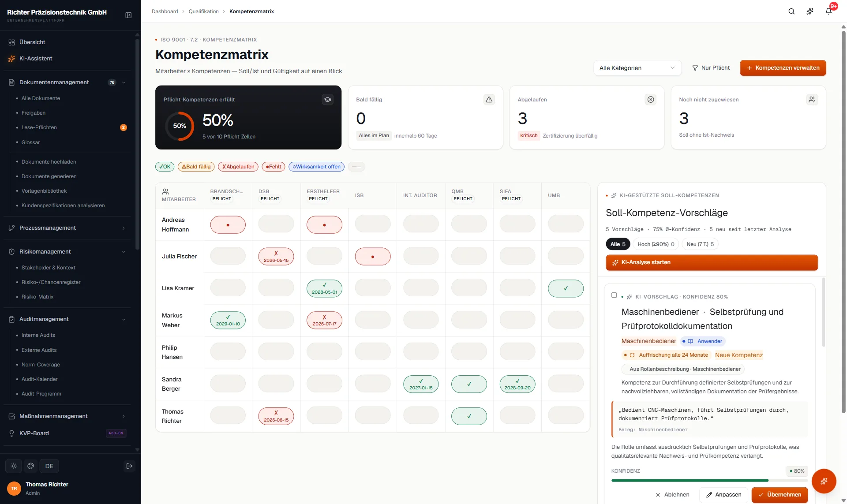
Task: Toggle the Nur Pflicht filter
Action: tap(711, 68)
